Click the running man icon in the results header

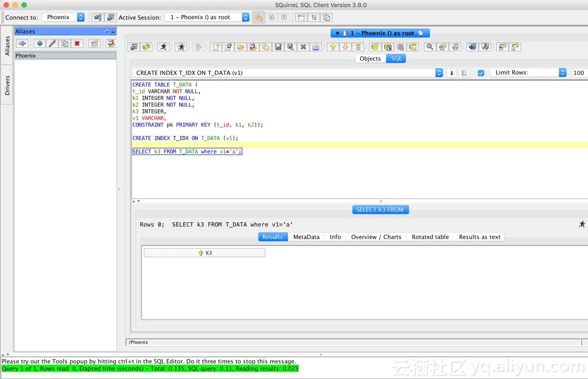coord(582,224)
